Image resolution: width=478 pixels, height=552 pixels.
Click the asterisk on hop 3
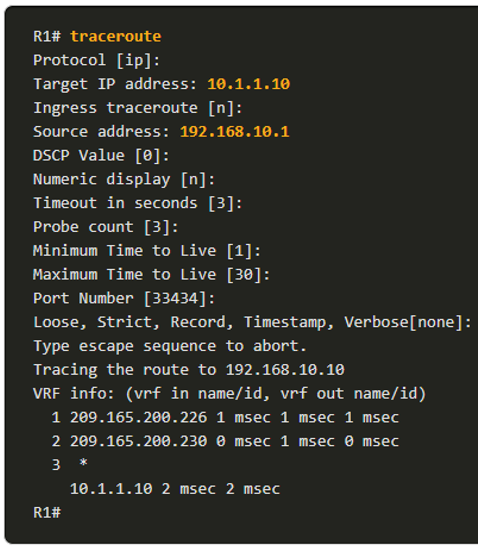83,463
